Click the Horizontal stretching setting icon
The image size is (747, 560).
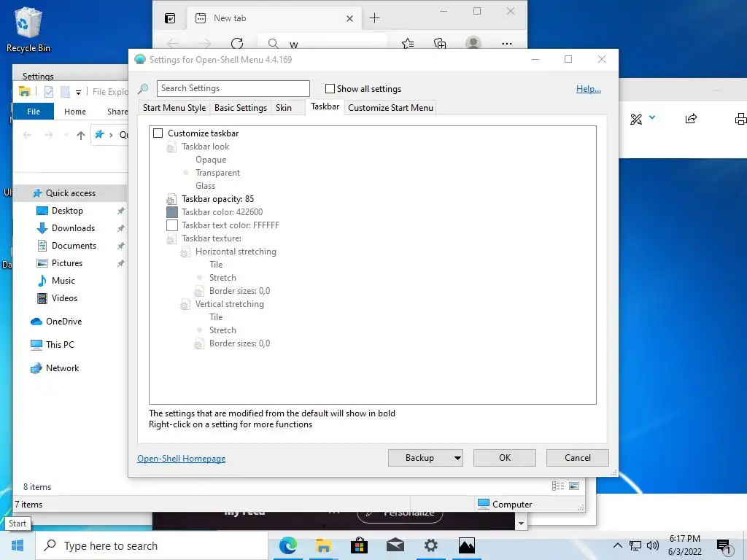click(185, 252)
